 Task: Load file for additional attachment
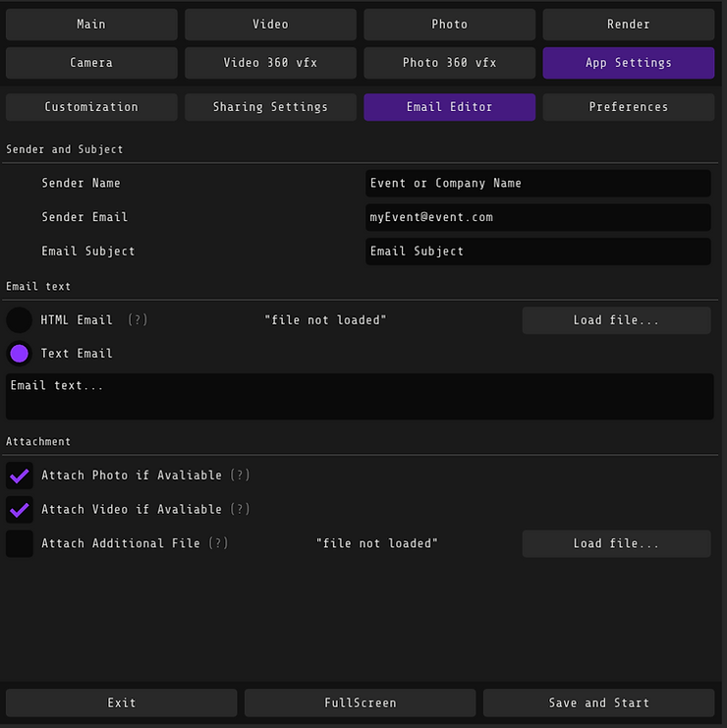(x=616, y=543)
